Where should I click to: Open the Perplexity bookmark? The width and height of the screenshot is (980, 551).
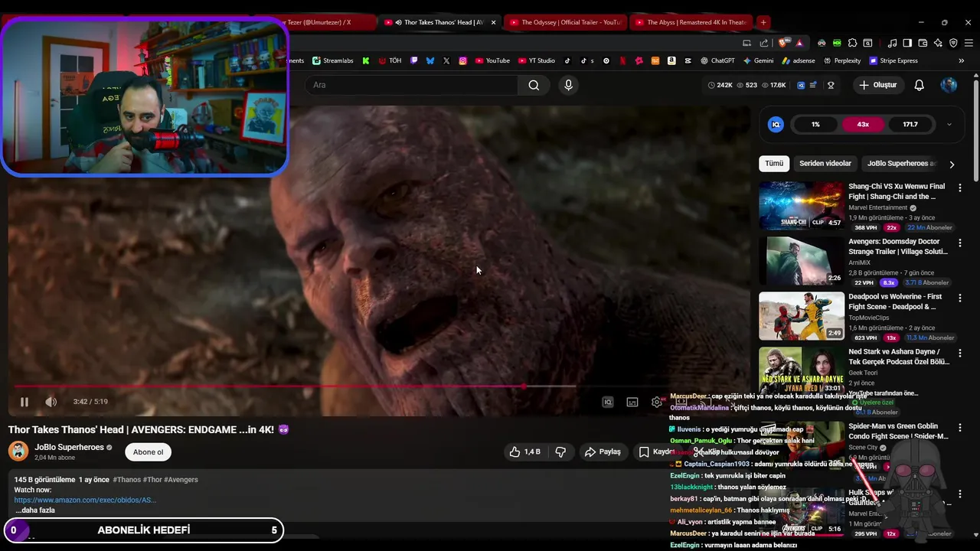coord(842,60)
